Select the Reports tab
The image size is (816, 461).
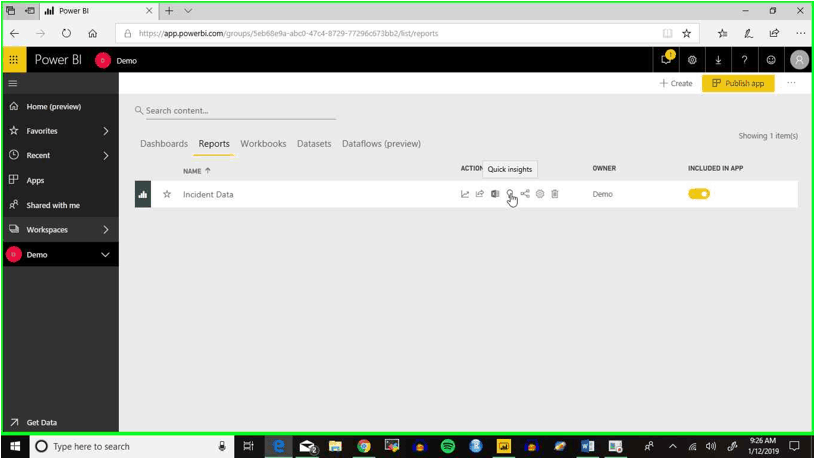point(214,144)
